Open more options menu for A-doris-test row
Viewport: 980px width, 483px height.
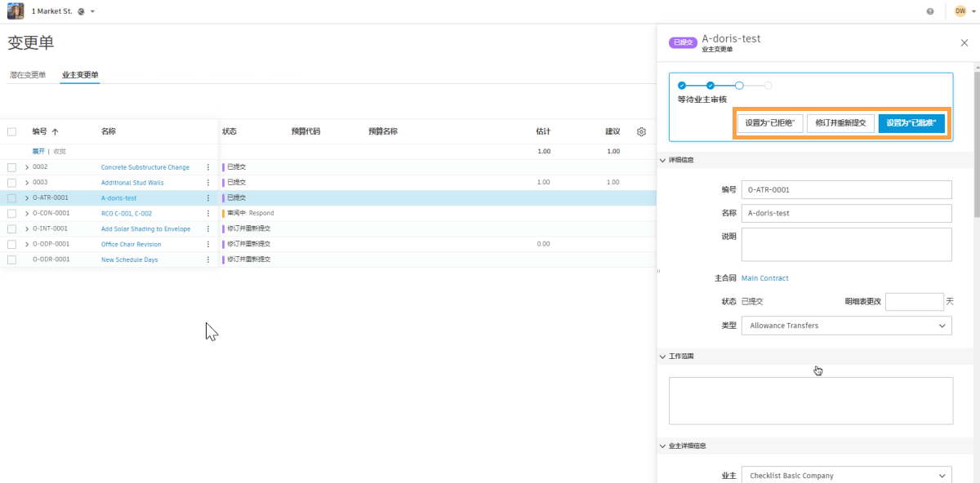[208, 198]
